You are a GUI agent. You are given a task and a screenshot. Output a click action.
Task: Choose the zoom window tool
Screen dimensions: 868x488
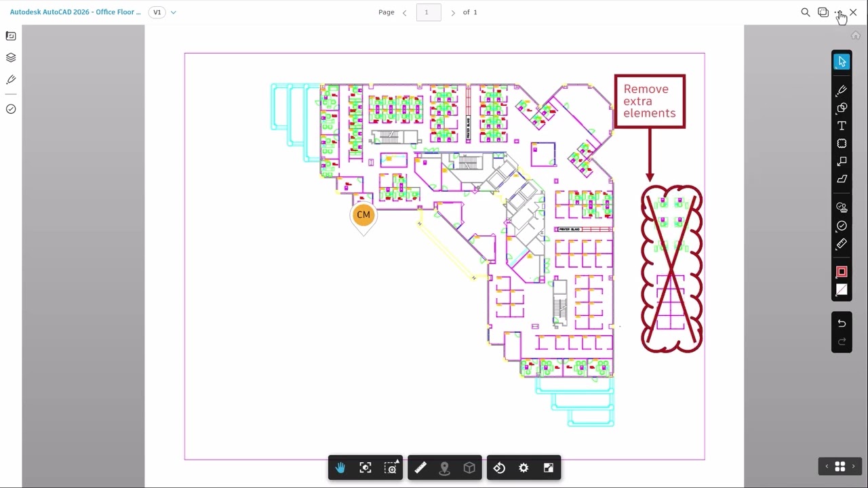(391, 468)
